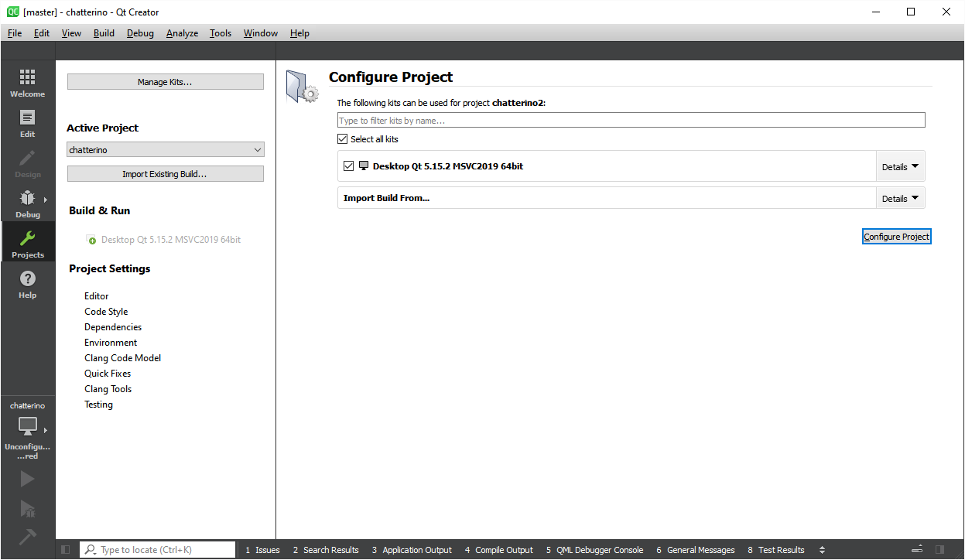Click the add-kit icon beside Desktop Qt 5.15.2

91,240
